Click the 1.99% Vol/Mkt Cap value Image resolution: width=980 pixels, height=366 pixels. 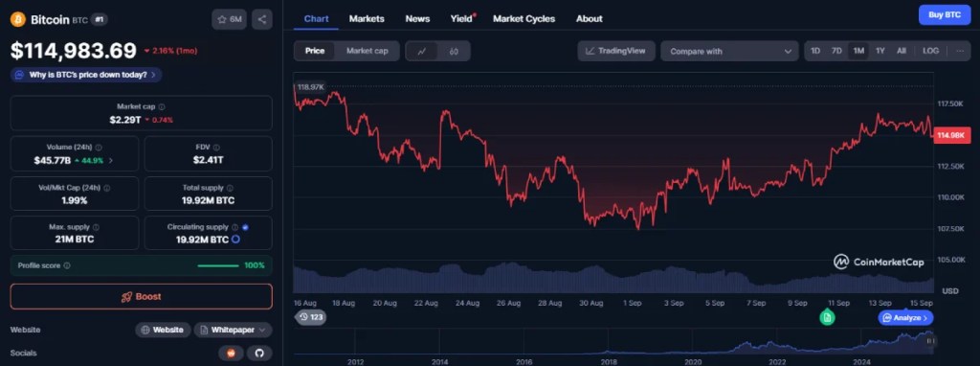point(75,200)
